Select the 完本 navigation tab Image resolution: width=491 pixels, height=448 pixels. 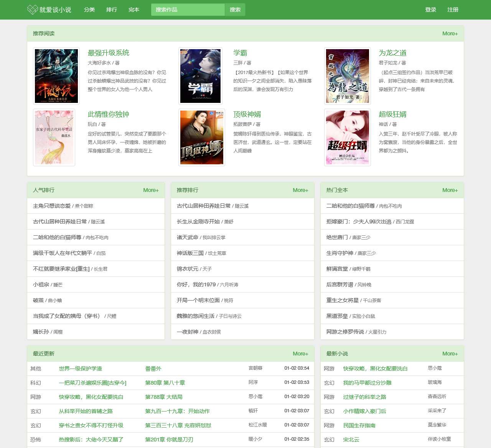[x=134, y=10]
